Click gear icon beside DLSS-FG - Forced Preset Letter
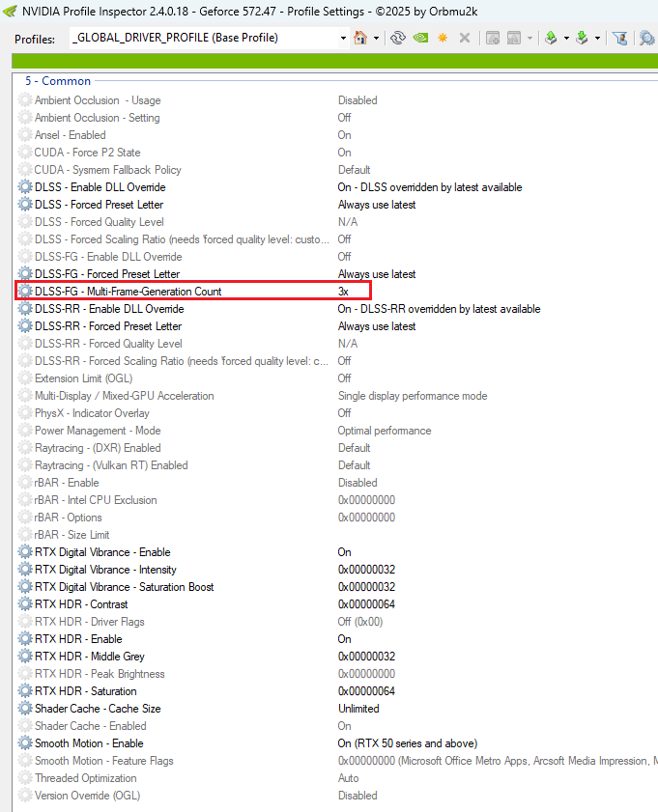658x812 pixels. pyautogui.click(x=25, y=274)
